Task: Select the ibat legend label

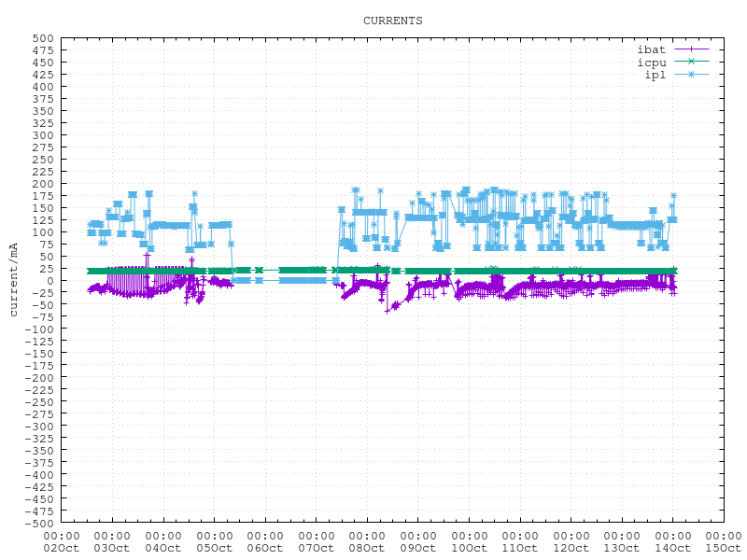Action: (x=652, y=49)
